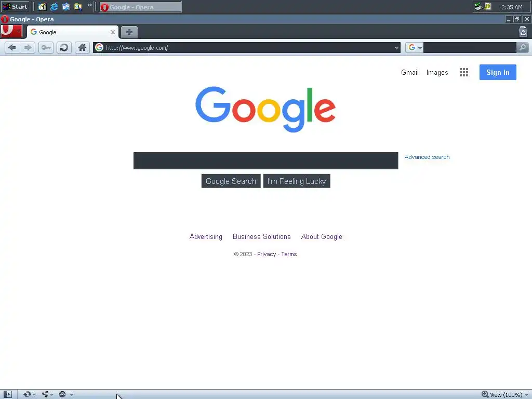Screen dimensions: 532x399
Task: Click the 2:35 AM system clock
Action: (x=512, y=7)
